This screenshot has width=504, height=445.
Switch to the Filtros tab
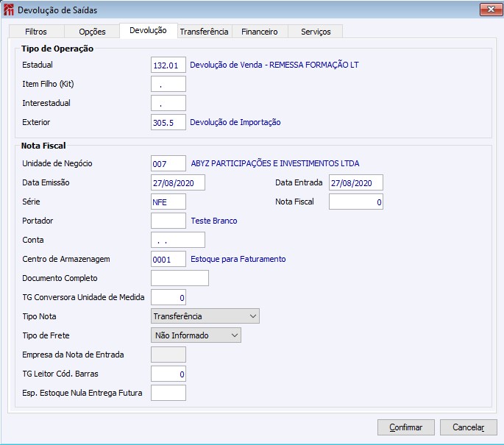[36, 32]
